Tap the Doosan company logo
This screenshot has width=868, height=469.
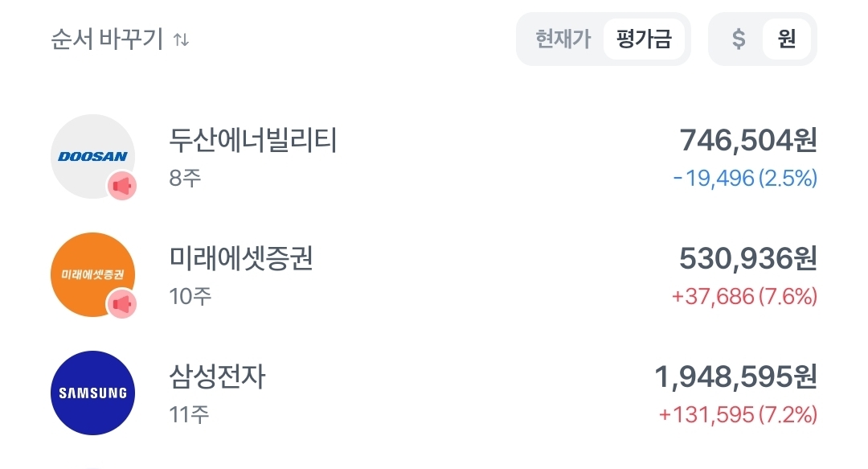(92, 155)
